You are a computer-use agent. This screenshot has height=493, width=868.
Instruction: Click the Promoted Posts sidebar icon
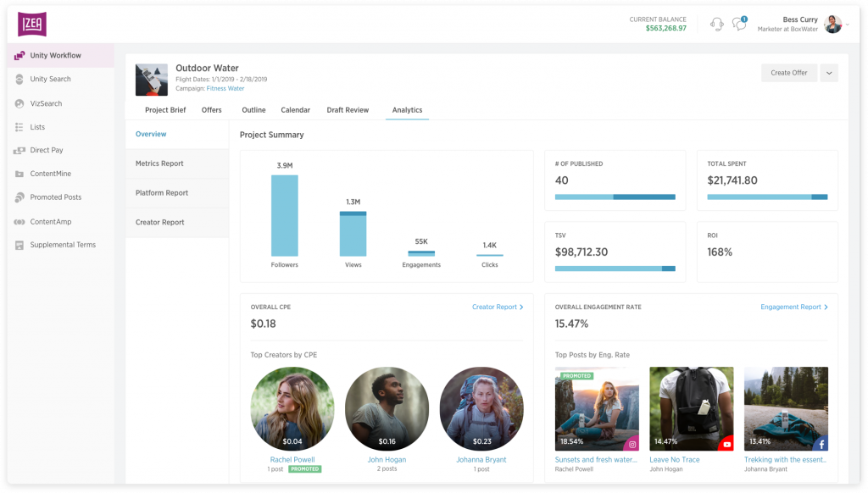click(x=19, y=197)
